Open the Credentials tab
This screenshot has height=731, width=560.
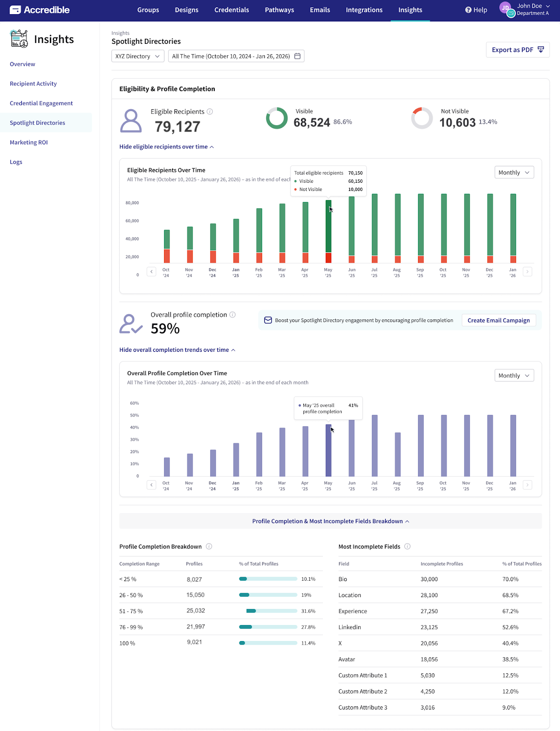232,10
